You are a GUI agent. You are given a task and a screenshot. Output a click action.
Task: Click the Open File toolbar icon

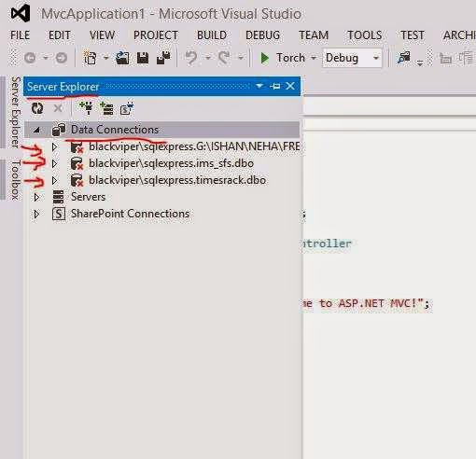[x=122, y=58]
